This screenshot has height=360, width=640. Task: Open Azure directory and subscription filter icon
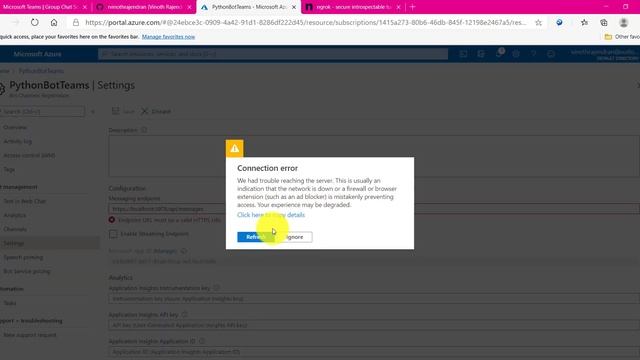[x=481, y=54]
